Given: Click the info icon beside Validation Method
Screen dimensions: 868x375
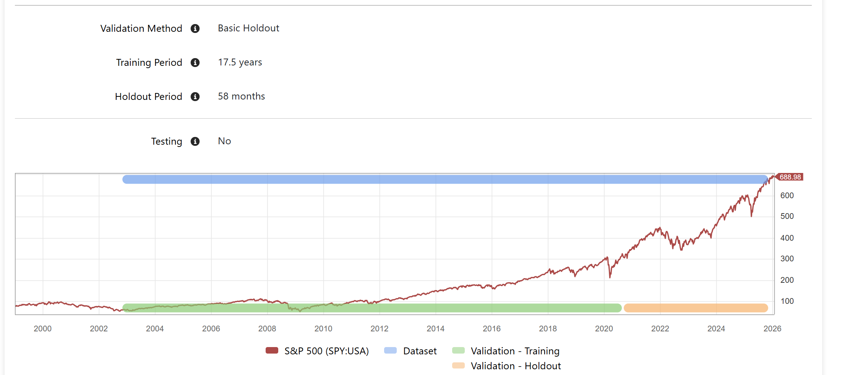Looking at the screenshot, I should tap(195, 29).
